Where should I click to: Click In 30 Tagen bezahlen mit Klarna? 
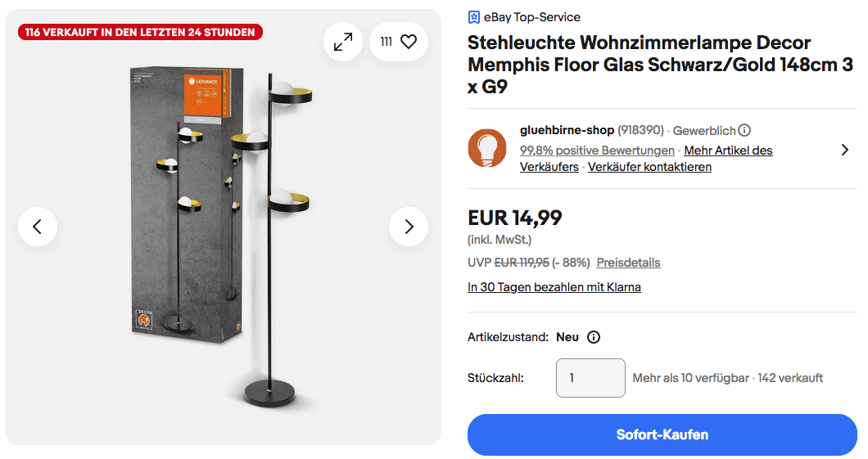pos(554,287)
